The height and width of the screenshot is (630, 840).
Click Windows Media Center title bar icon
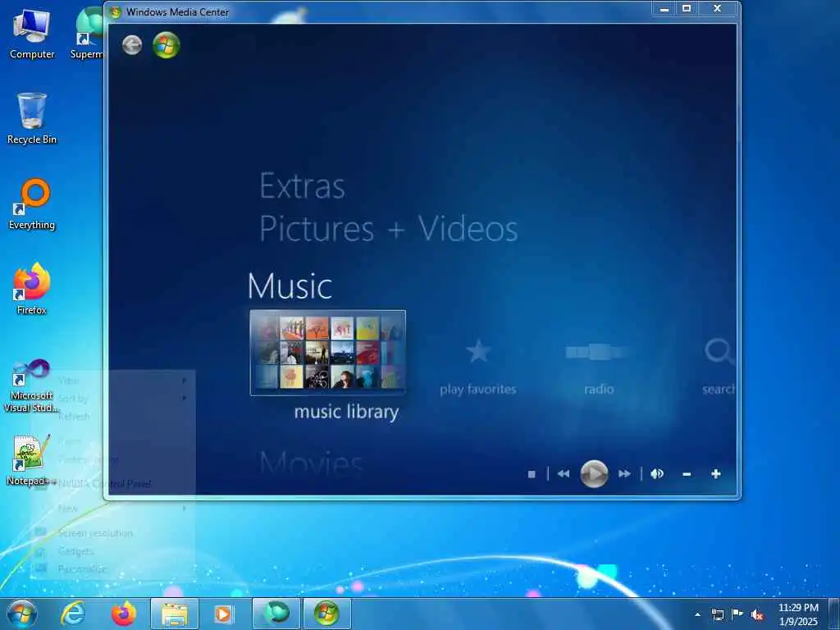(115, 11)
